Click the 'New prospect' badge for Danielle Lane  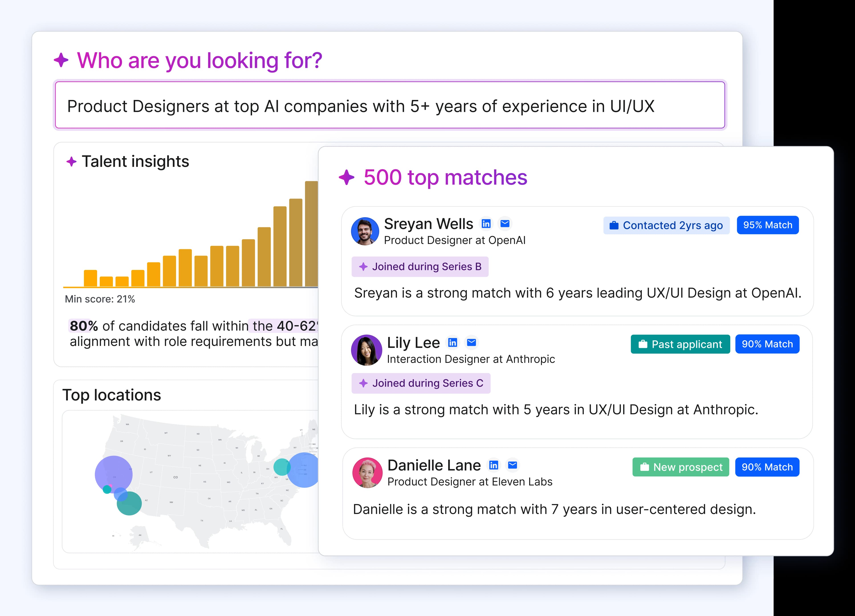point(680,467)
